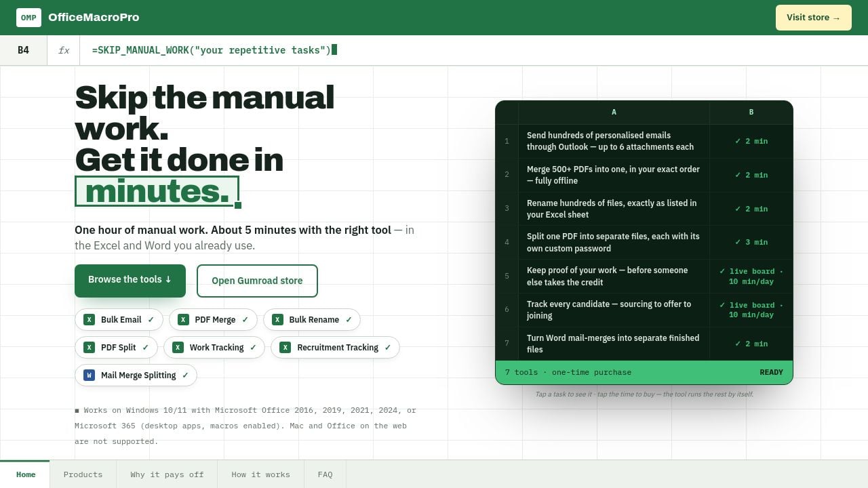This screenshot has height=488, width=868.
Task: Click the checkmark on the Bulk Email chip
Action: click(151, 320)
